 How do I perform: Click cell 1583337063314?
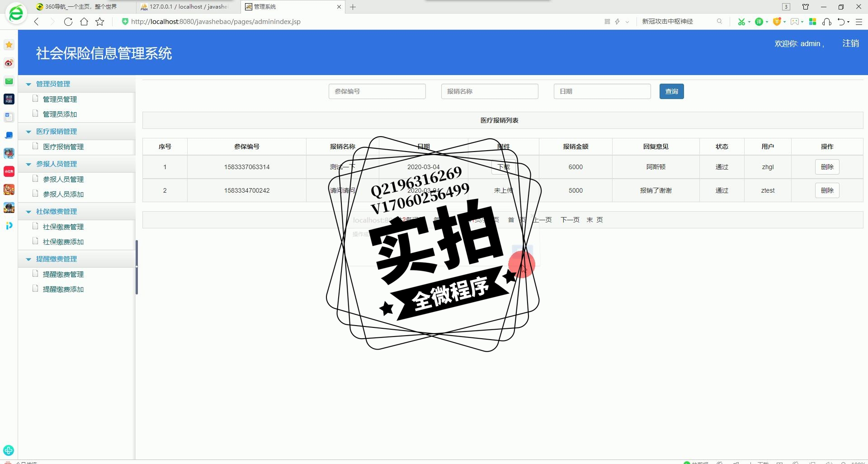point(247,167)
